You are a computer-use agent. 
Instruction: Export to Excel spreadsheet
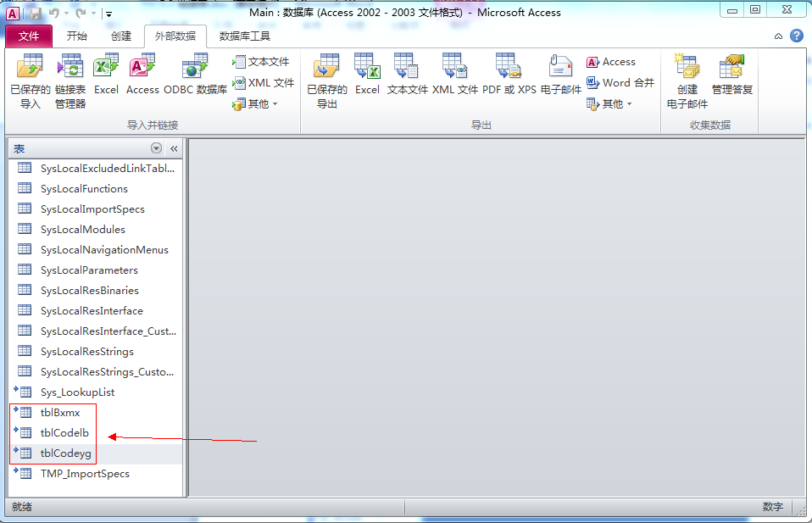(x=367, y=75)
